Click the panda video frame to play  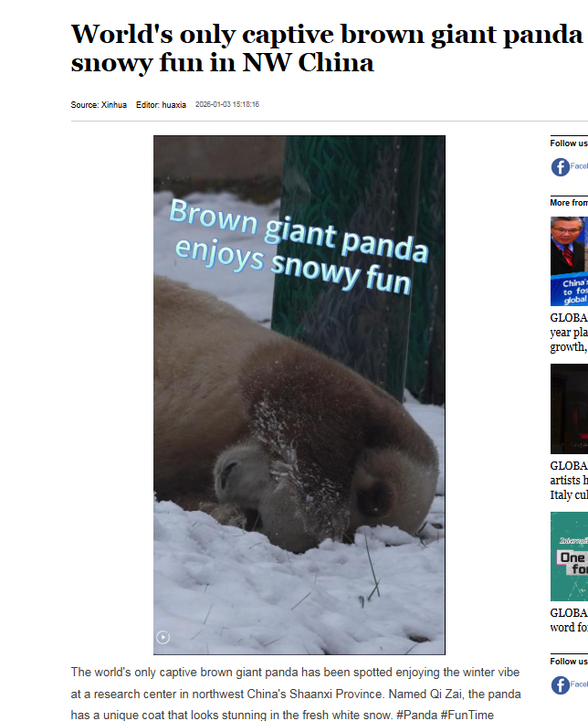[299, 395]
